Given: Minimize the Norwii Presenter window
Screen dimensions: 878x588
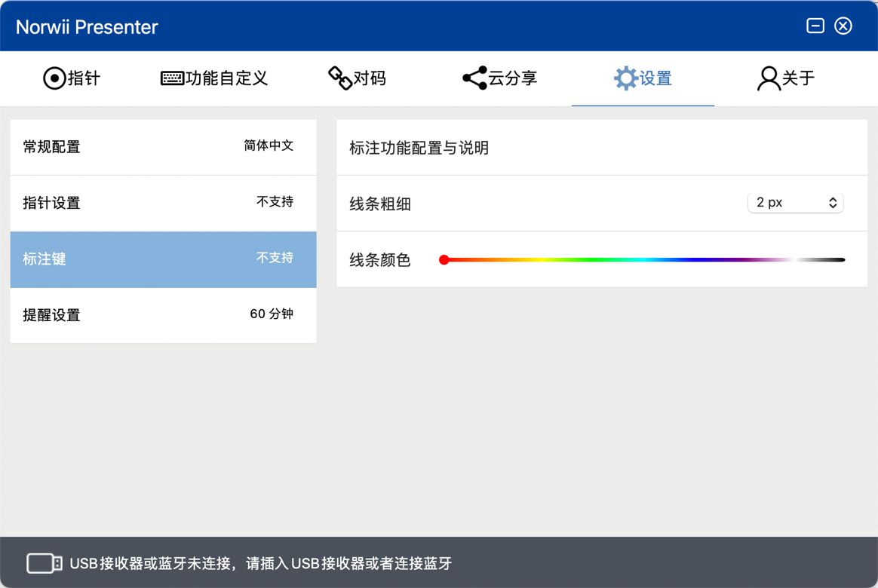Looking at the screenshot, I should (x=815, y=26).
